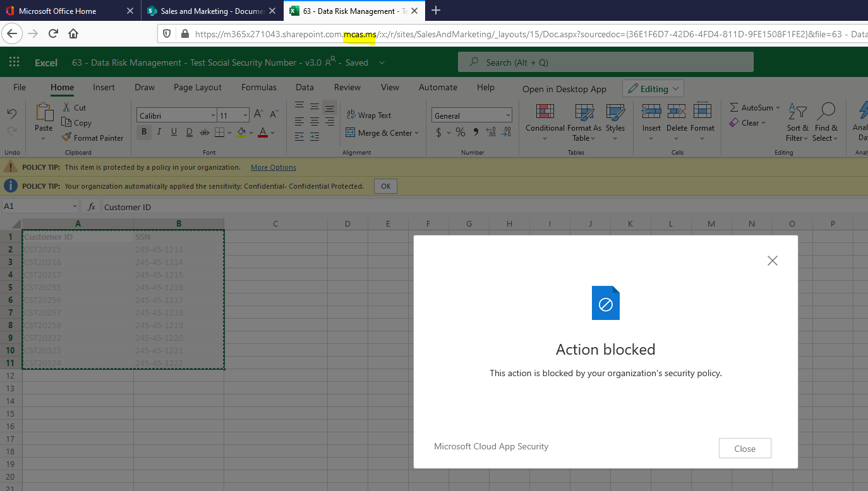Open the General number format dropdown

[x=509, y=115]
